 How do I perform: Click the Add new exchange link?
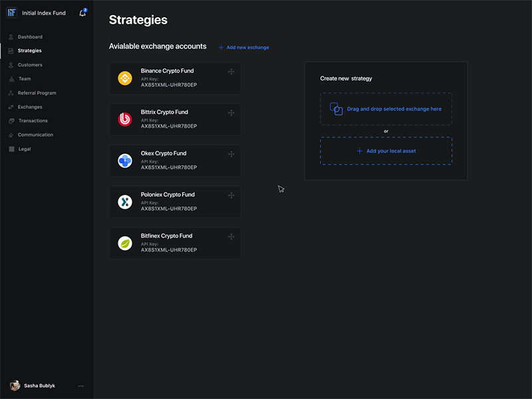point(245,47)
